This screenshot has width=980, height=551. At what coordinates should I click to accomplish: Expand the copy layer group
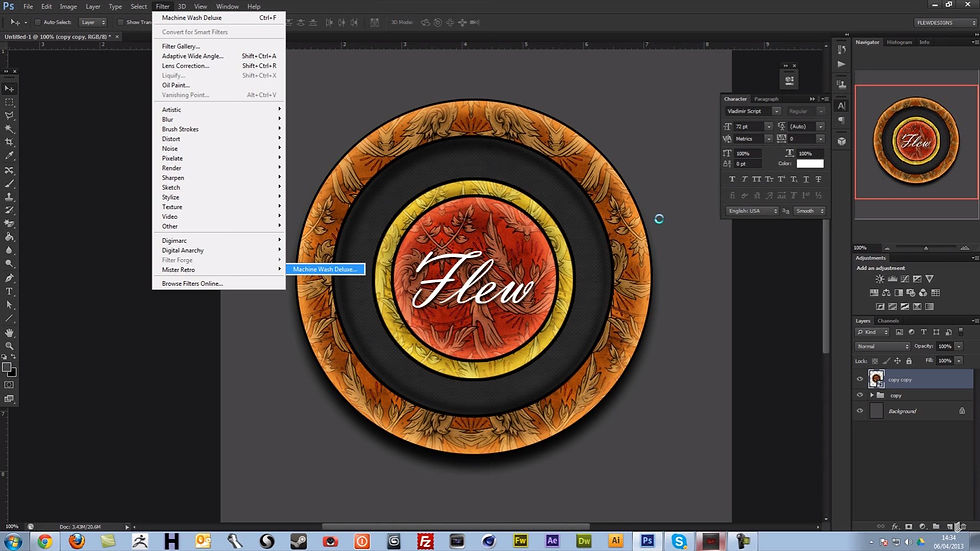(872, 395)
